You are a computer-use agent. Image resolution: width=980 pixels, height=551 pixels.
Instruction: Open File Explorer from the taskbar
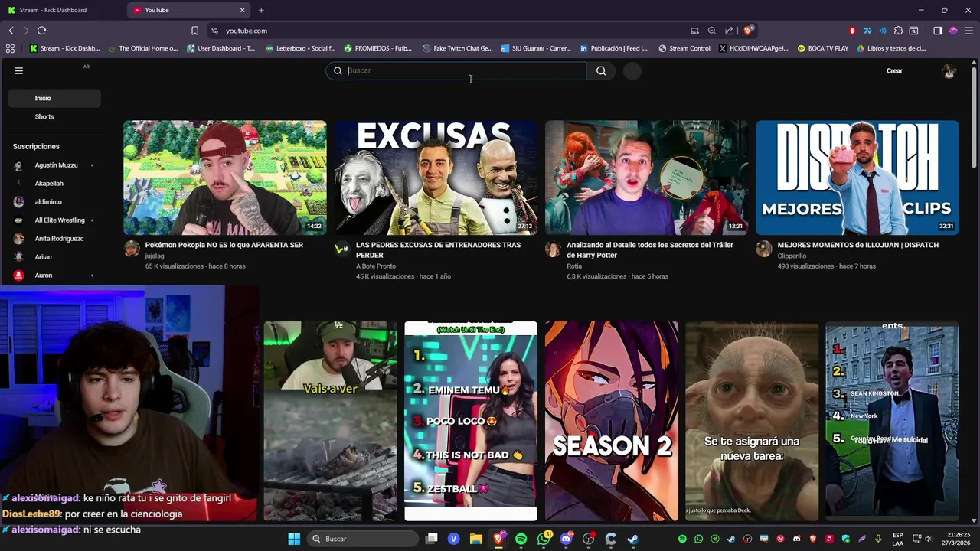click(x=476, y=539)
